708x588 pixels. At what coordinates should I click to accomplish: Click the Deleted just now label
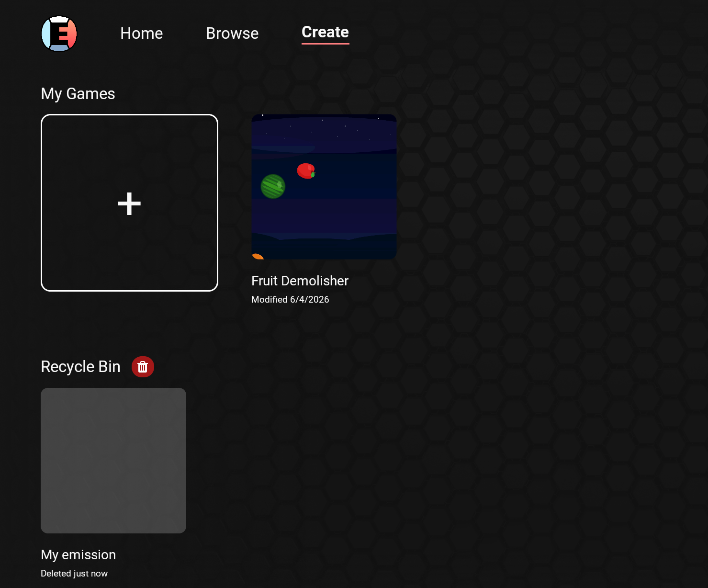(74, 573)
